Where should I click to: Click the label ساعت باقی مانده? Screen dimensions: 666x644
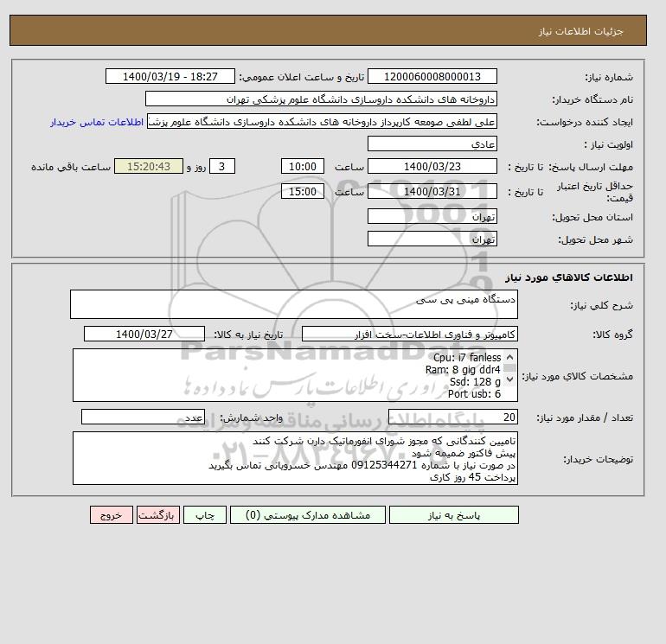tap(71, 167)
